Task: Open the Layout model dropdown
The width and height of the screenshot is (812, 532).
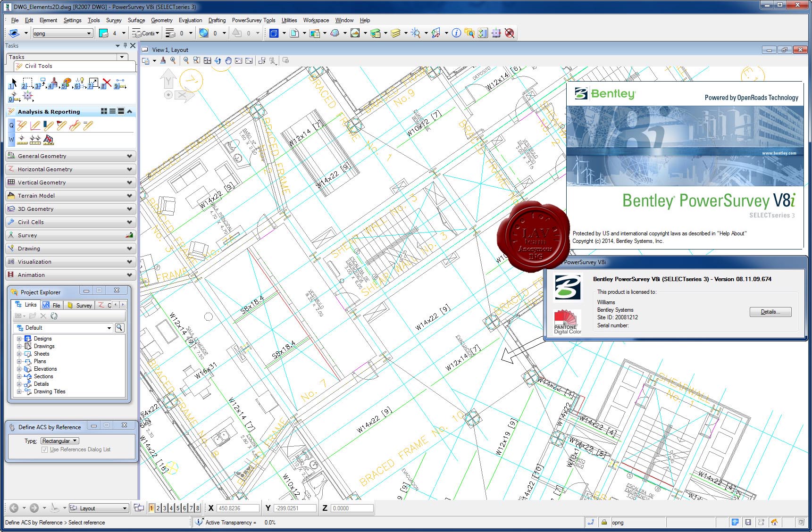Action: click(99, 508)
